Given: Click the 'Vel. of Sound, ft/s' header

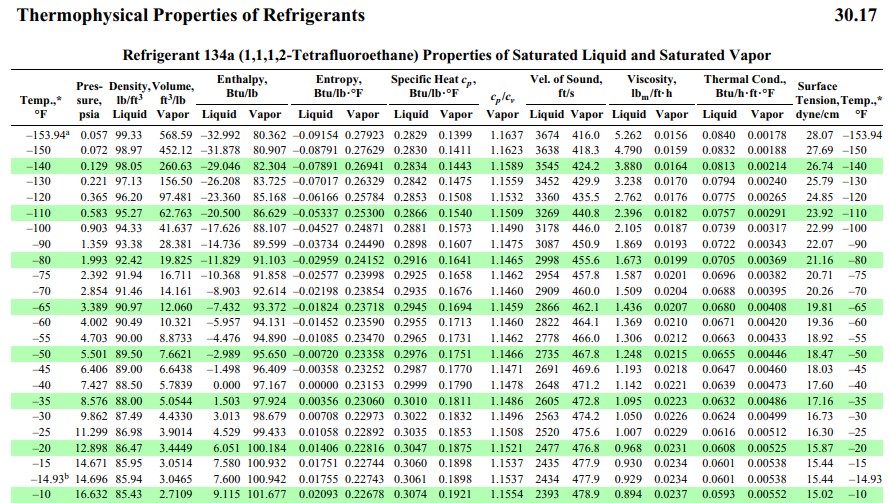Looking at the screenshot, I should click(566, 86).
